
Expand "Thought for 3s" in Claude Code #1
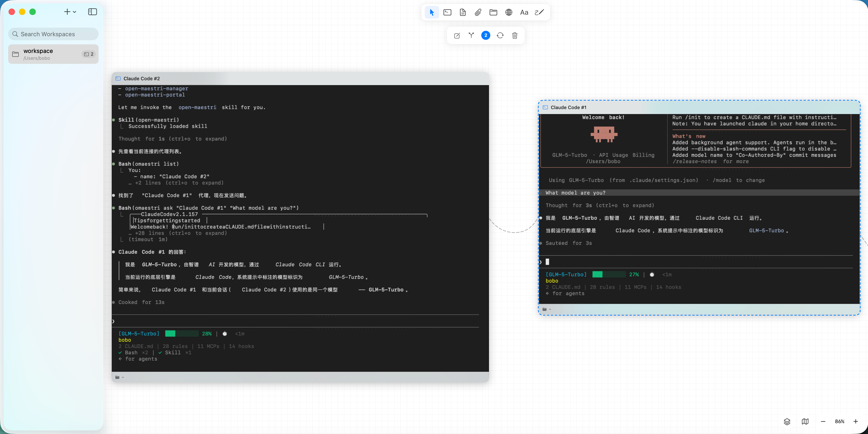[600, 205]
